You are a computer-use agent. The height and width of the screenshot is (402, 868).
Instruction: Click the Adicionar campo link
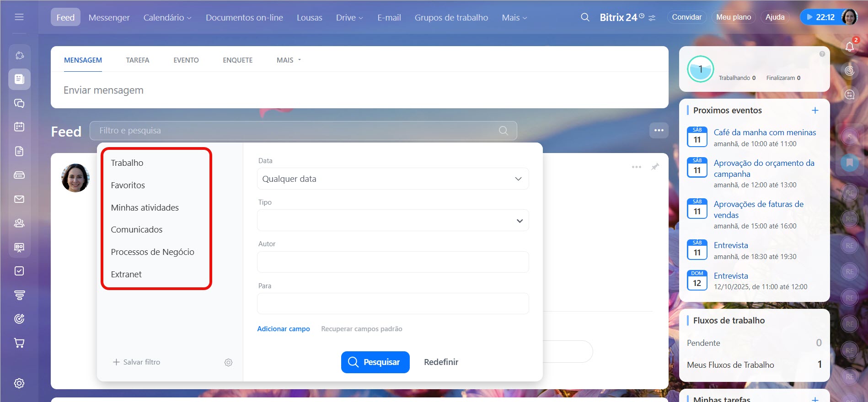(x=284, y=329)
